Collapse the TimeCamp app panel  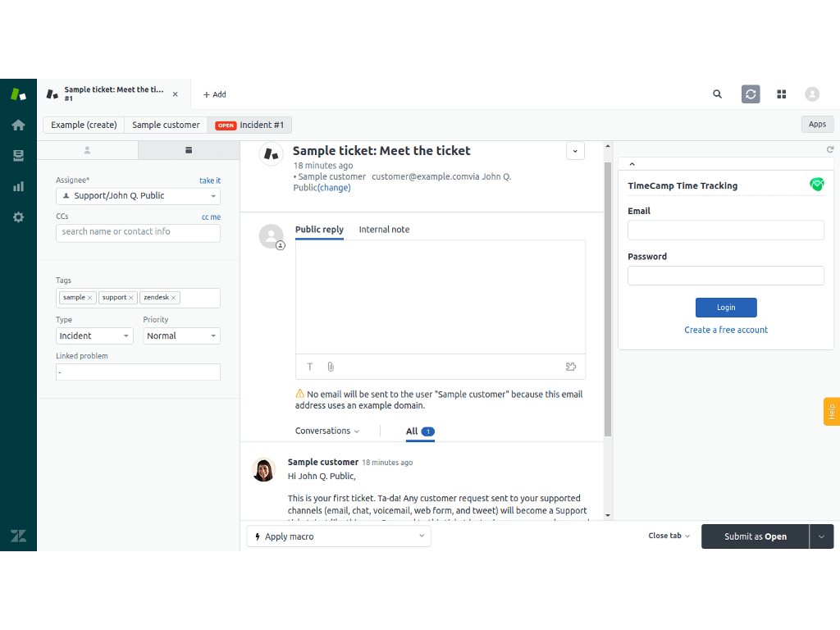click(x=632, y=165)
